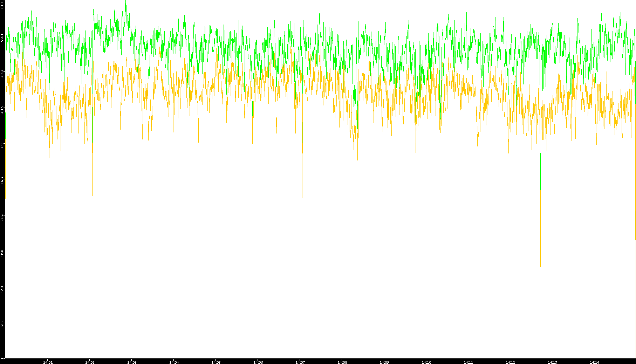
Task: Click the 14:07 time label
Action: pos(300,362)
